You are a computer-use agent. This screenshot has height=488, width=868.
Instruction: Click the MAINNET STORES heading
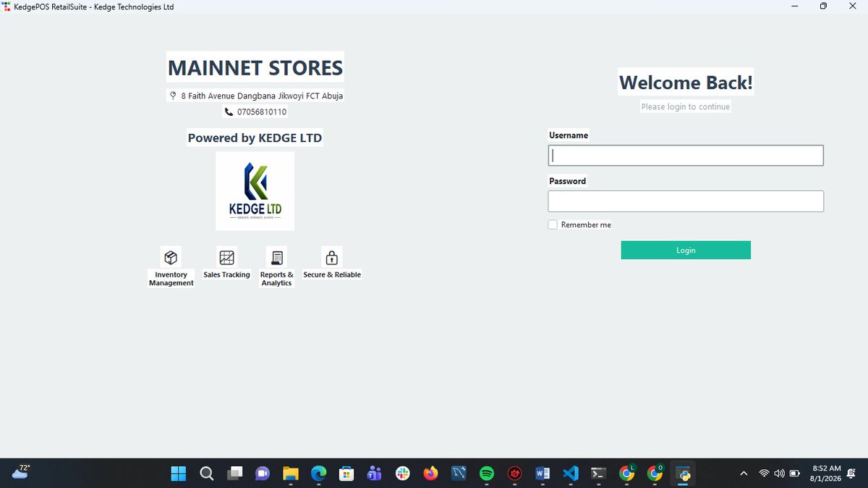255,68
